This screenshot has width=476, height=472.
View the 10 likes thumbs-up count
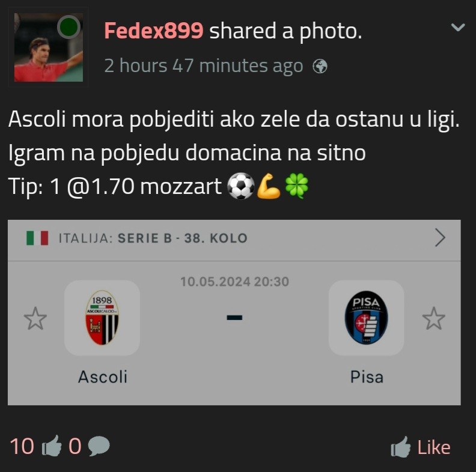35,446
